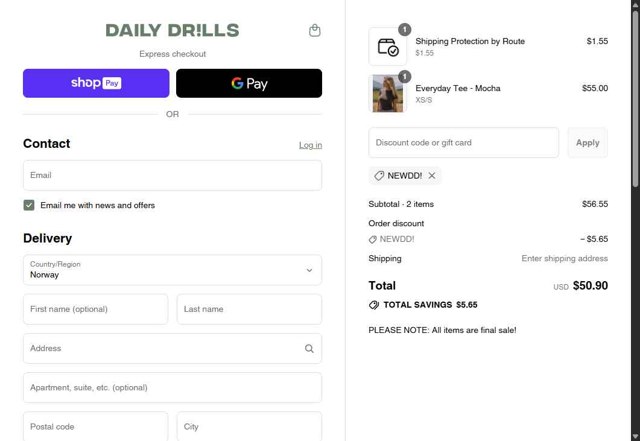This screenshot has width=640, height=441.
Task: Pay with Google Pay express checkout
Action: [249, 83]
